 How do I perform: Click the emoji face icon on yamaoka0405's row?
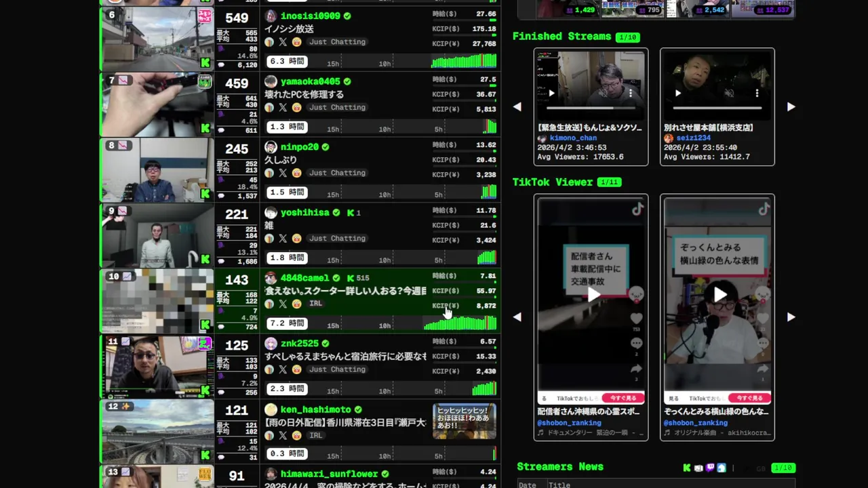296,108
